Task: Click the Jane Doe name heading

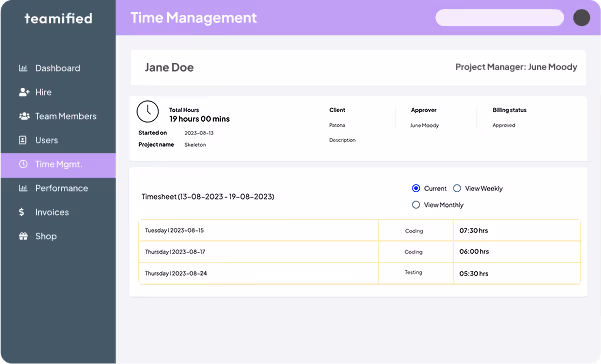Action: coord(169,67)
